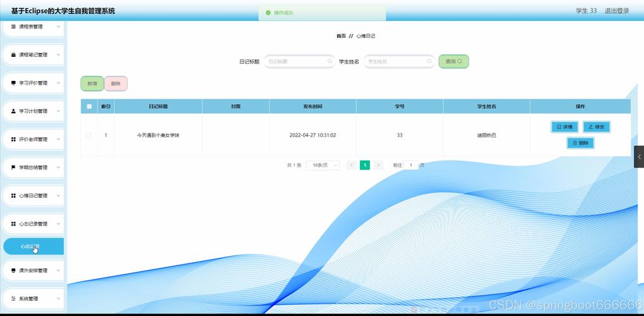Click 退出登录 logout link
The height and width of the screenshot is (316, 644).
click(617, 11)
